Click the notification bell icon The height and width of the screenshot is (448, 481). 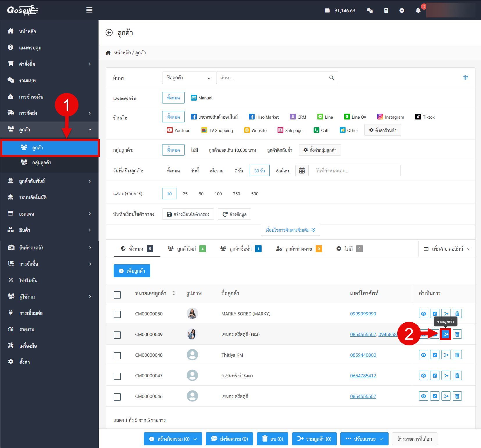(418, 10)
